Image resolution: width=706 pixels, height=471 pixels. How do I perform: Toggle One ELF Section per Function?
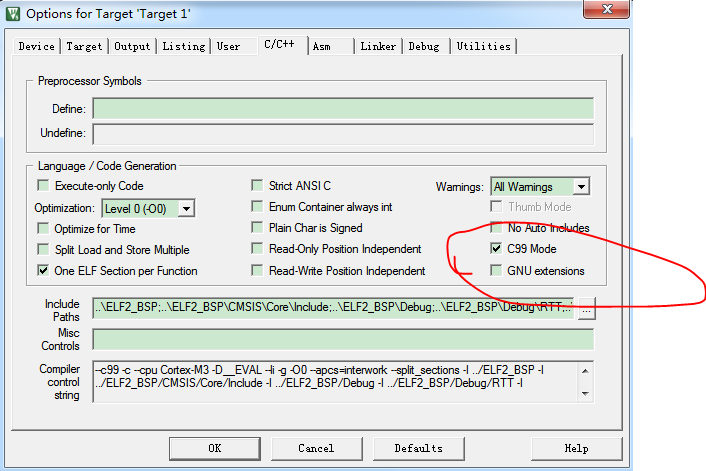tap(43, 271)
